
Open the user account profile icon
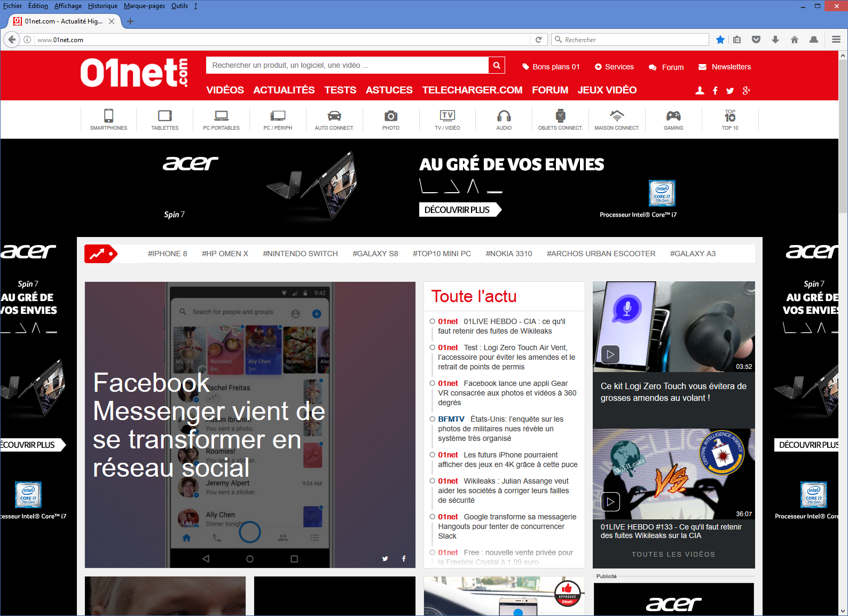pos(700,91)
